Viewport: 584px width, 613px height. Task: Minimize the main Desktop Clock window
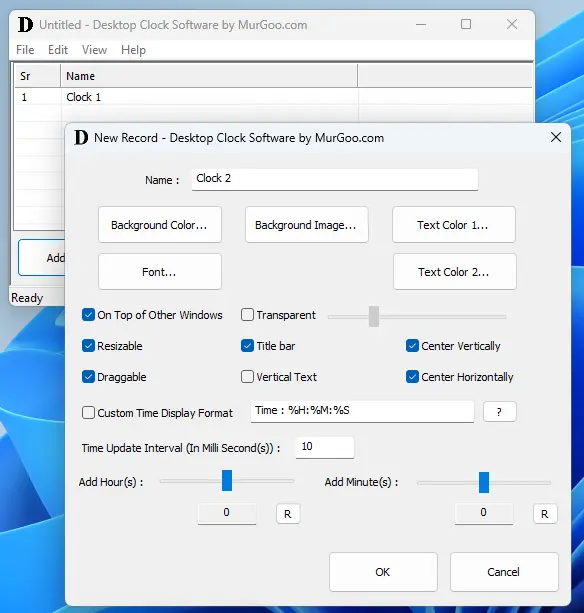pos(421,24)
